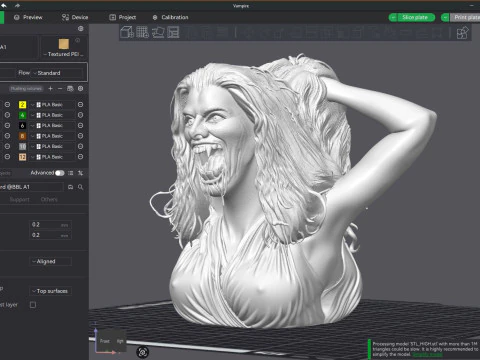480x360 pixels.
Task: Open PLA Basic dropdown for filament 8
Action: [x=52, y=136]
